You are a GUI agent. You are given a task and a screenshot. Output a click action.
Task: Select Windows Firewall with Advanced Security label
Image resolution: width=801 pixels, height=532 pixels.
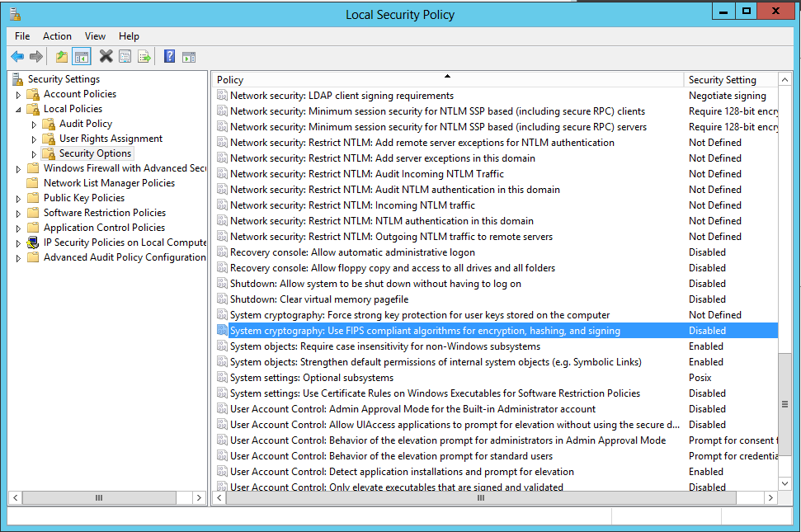(x=125, y=168)
